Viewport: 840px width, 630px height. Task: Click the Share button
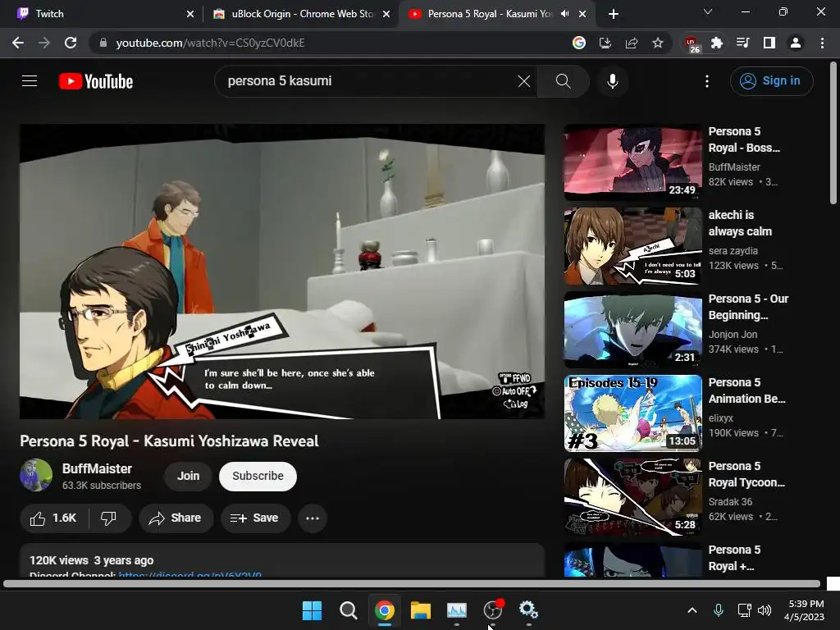(x=176, y=518)
